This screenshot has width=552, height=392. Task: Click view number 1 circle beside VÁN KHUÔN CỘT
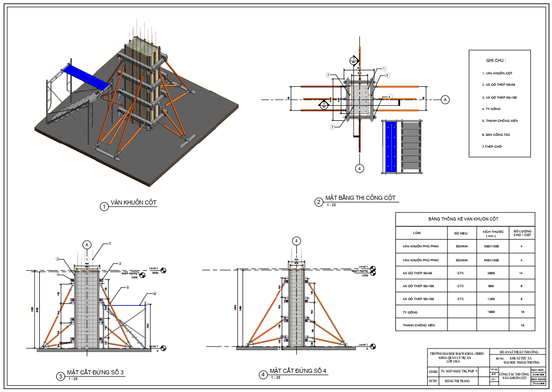pos(104,207)
